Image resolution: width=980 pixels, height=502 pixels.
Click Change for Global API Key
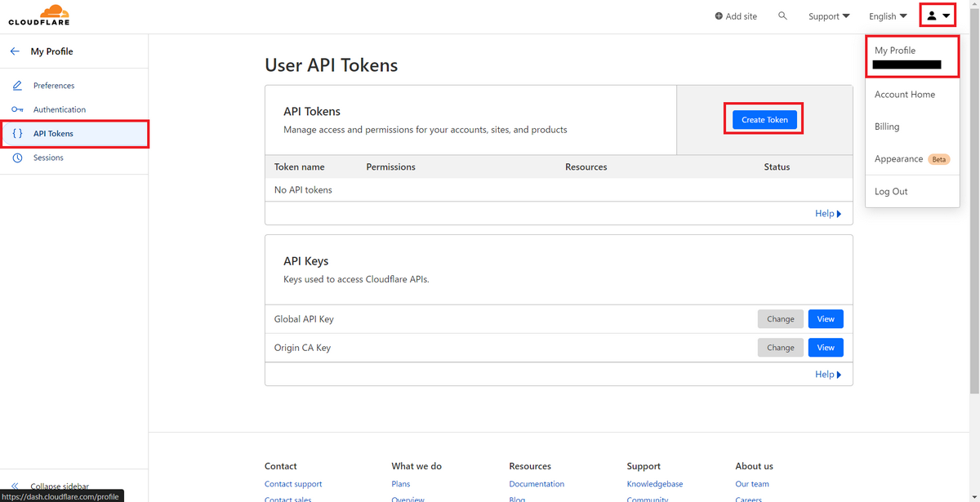coord(781,319)
